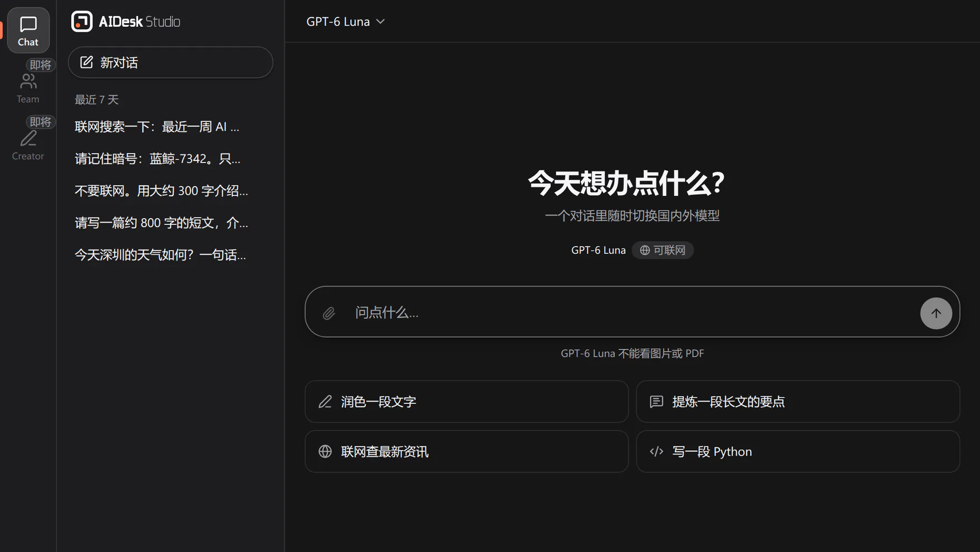This screenshot has width=980, height=552.
Task: Click the 即将 badge above Creator
Action: [x=41, y=122]
